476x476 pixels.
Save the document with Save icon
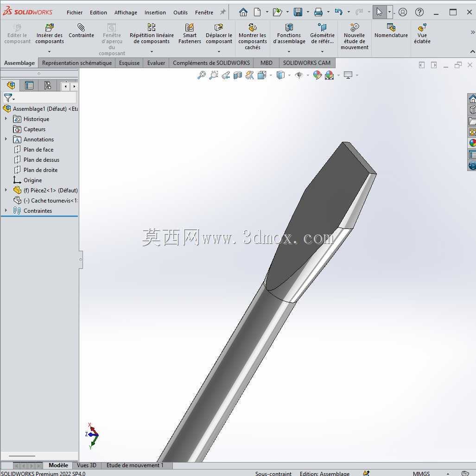coord(298,12)
